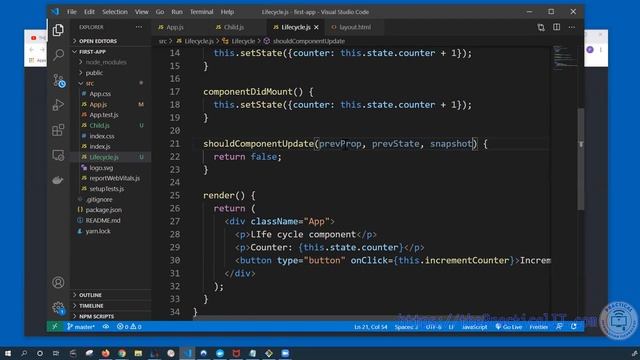Open the Explorer panel ellipsis menu
640x360 pixels.
tap(139, 27)
